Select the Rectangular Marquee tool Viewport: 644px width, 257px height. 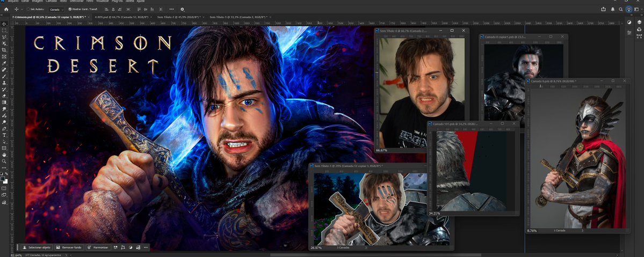pos(4,31)
